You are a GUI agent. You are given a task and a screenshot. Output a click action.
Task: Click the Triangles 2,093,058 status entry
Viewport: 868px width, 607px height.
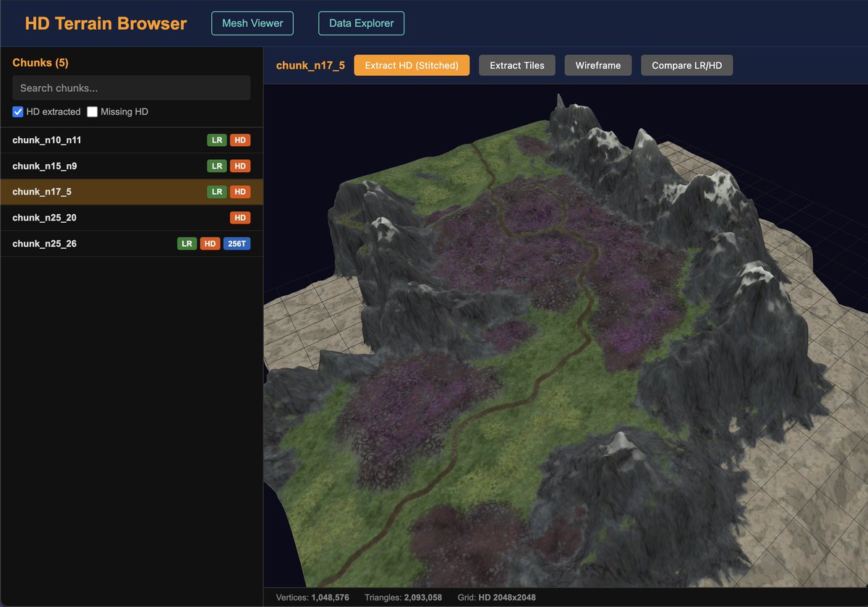[x=401, y=598]
